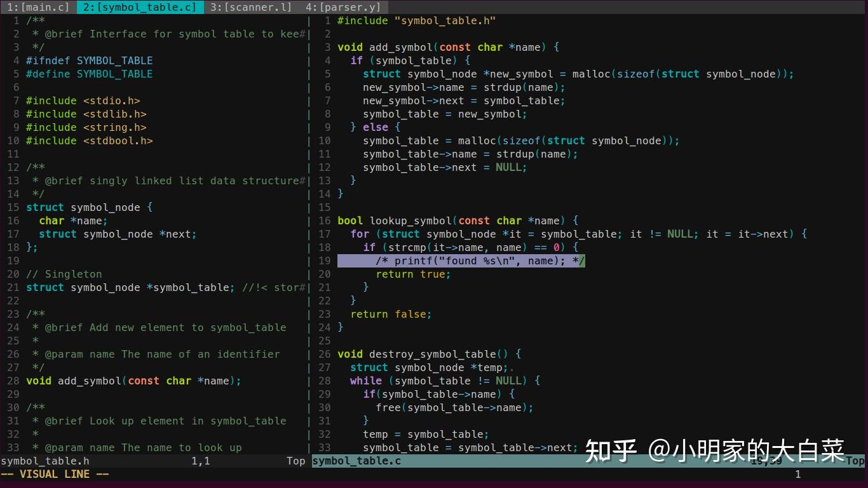Click the symbol_table.c status line filename
The image size is (868, 488).
pos(356,461)
